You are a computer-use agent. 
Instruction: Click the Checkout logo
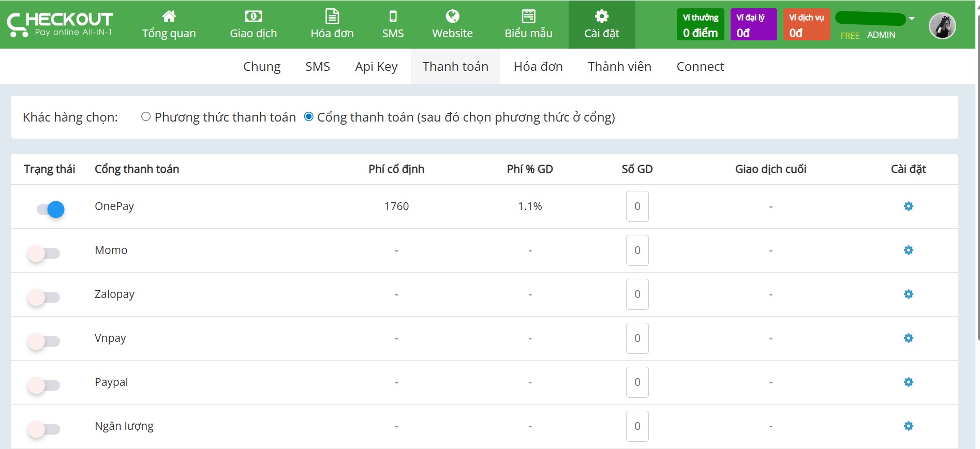(60, 24)
